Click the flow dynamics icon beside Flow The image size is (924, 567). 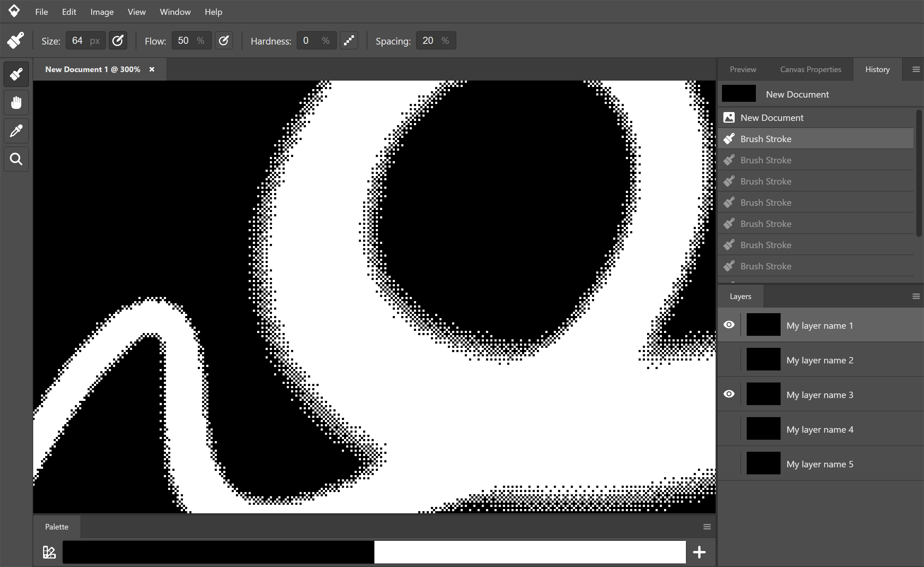[x=224, y=40]
